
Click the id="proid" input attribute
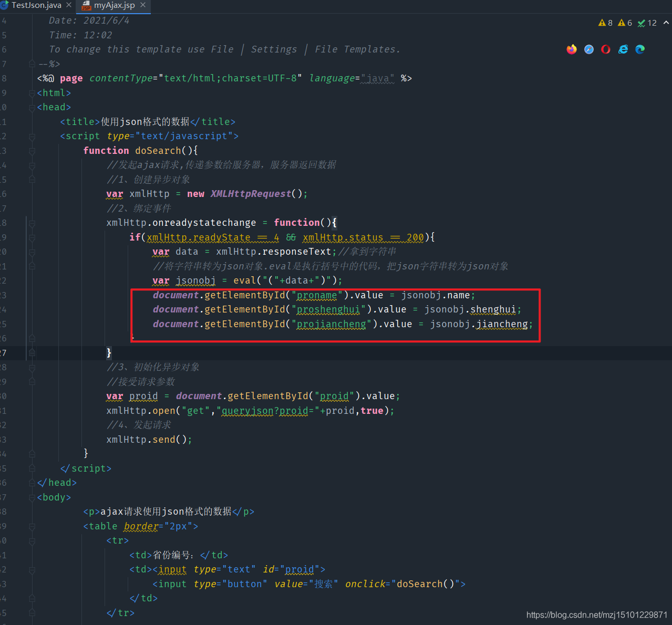(x=291, y=569)
